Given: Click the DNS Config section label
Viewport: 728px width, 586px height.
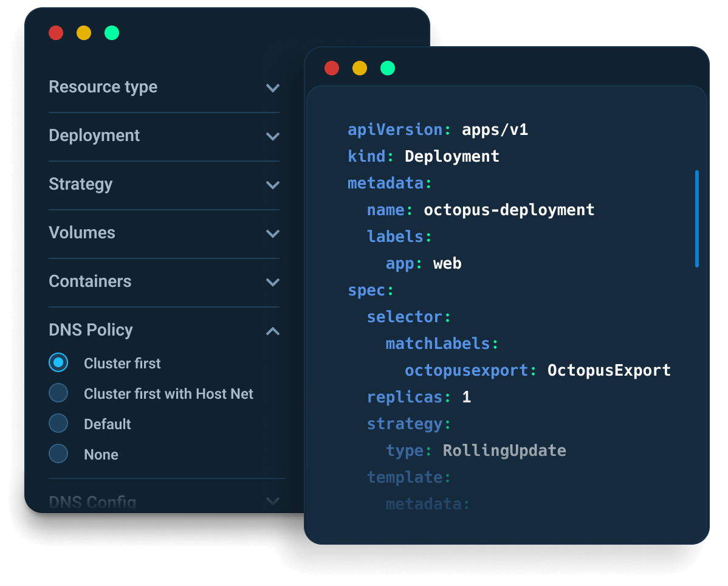Looking at the screenshot, I should click(x=92, y=502).
